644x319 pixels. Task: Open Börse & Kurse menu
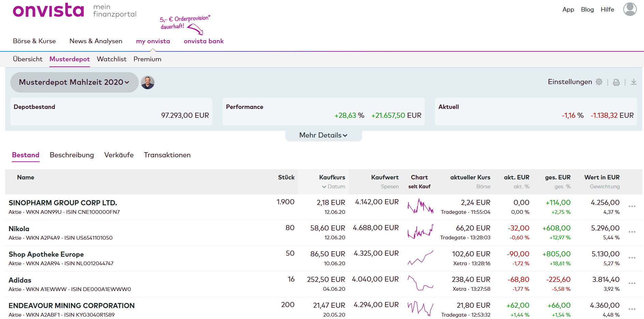click(34, 41)
